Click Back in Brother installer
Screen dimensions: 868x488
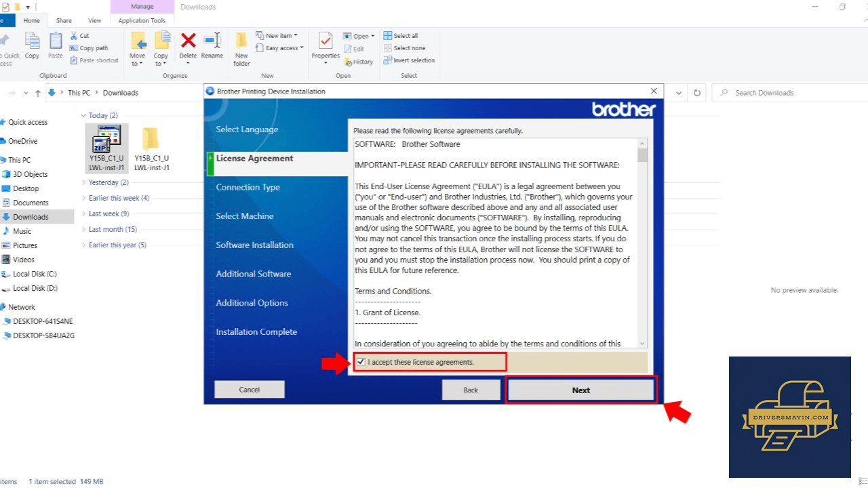click(x=471, y=390)
